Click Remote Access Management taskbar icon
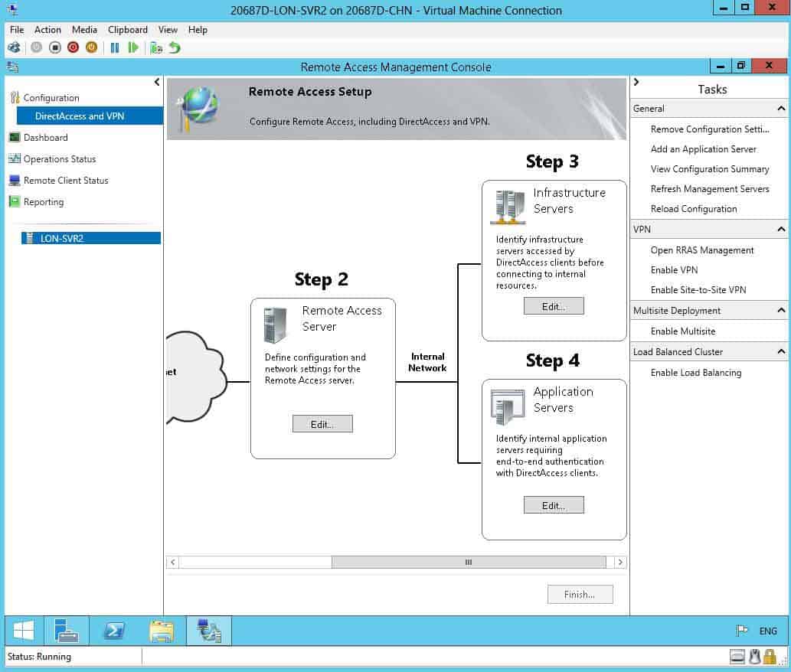The width and height of the screenshot is (791, 672). pyautogui.click(x=209, y=631)
